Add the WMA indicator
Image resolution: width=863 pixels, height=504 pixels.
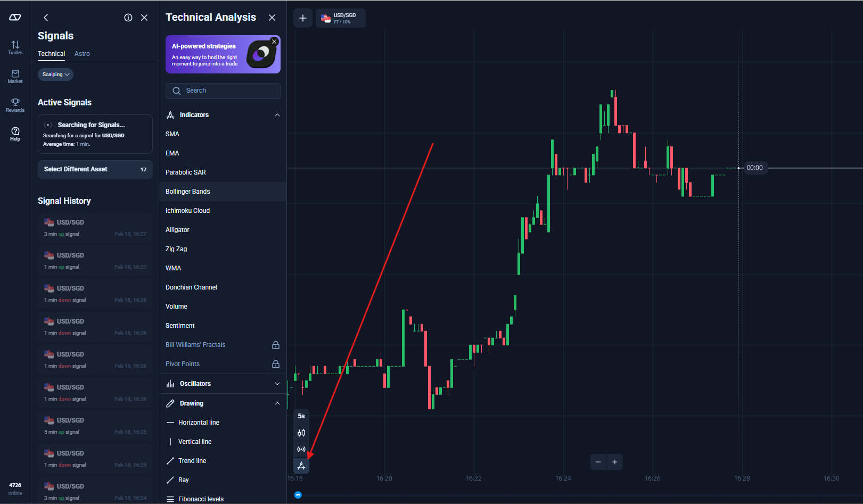click(x=223, y=268)
